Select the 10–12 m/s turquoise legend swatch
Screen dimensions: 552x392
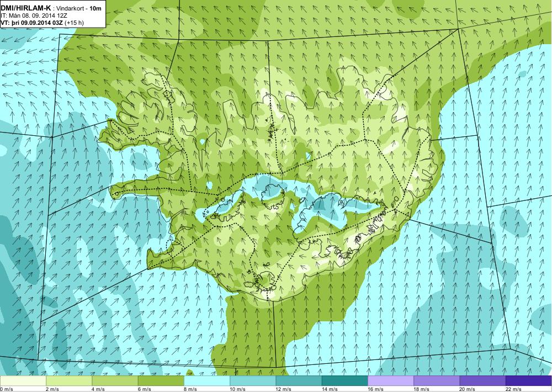pyautogui.click(x=253, y=381)
